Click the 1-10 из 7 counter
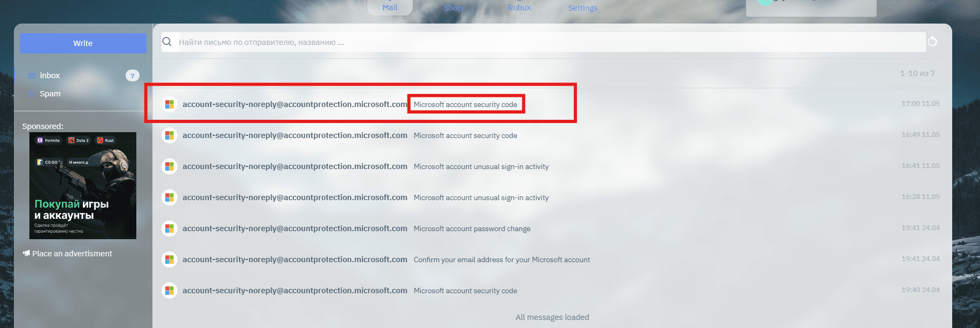 point(917,73)
